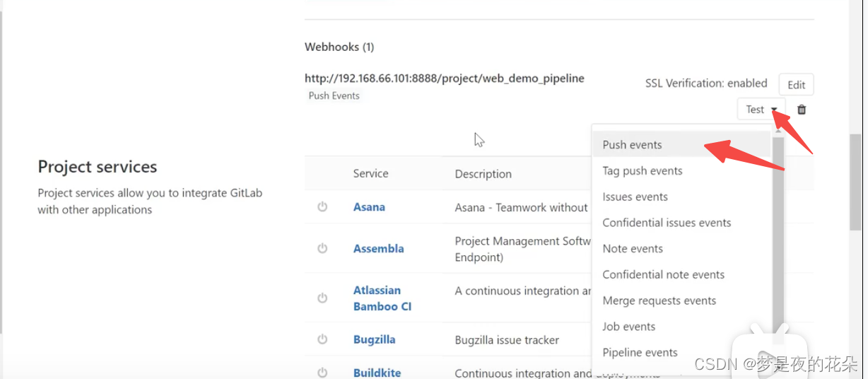This screenshot has height=379, width=868.
Task: Click the Project services heading
Action: pos(98,167)
